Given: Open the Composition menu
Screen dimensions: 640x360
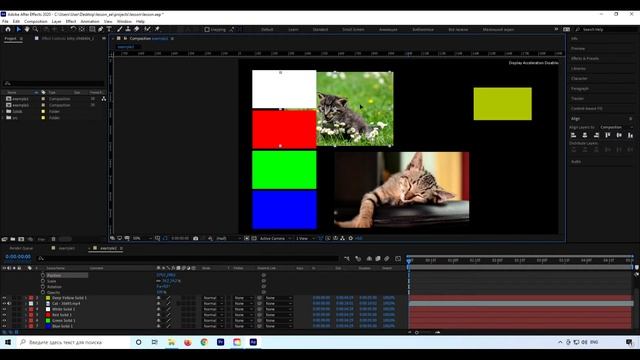Looking at the screenshot, I should click(x=36, y=21).
